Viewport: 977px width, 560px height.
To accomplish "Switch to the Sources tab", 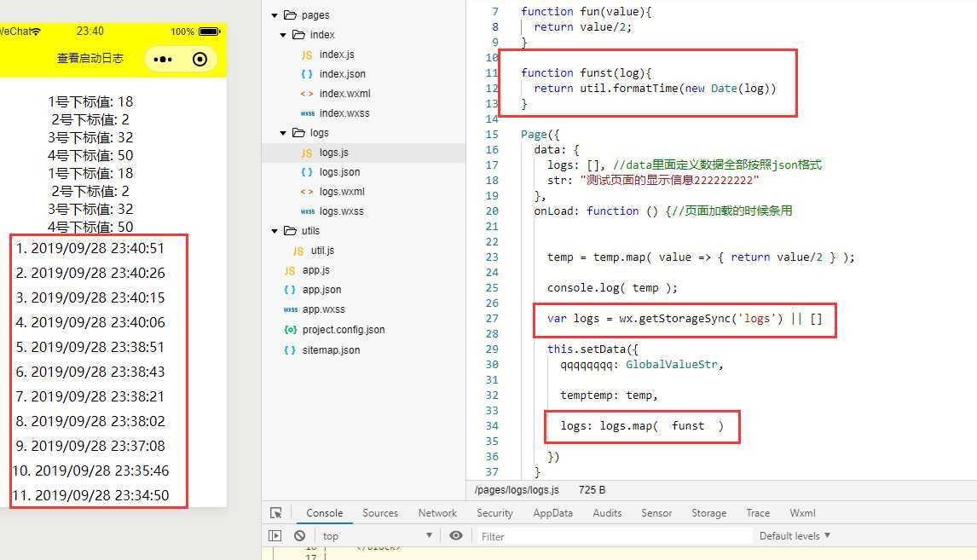I will tap(380, 512).
